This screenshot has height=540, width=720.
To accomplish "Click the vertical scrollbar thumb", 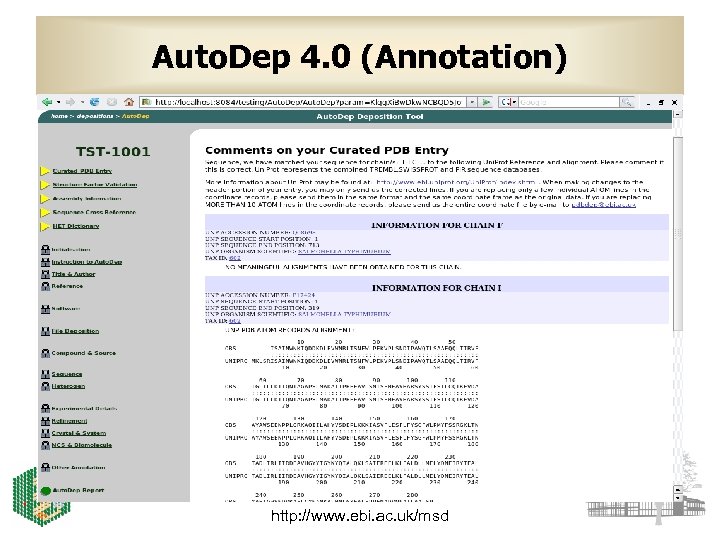I will (677, 233).
